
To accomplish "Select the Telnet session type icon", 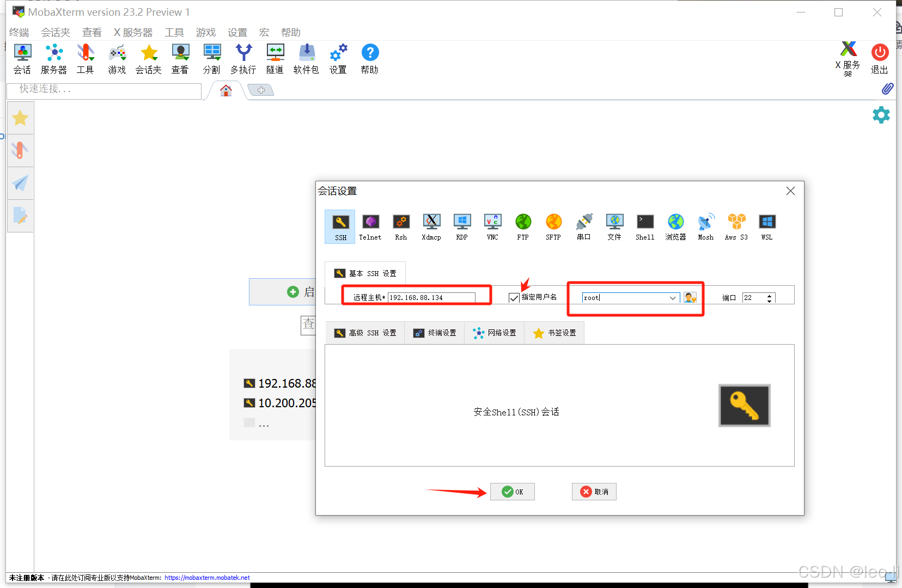I will 370,226.
